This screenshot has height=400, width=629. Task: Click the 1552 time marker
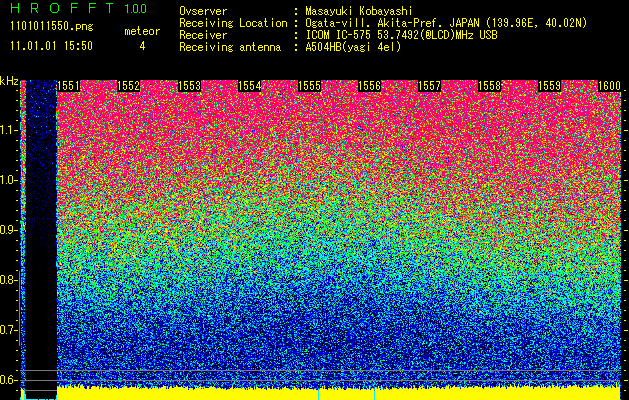tap(128, 86)
